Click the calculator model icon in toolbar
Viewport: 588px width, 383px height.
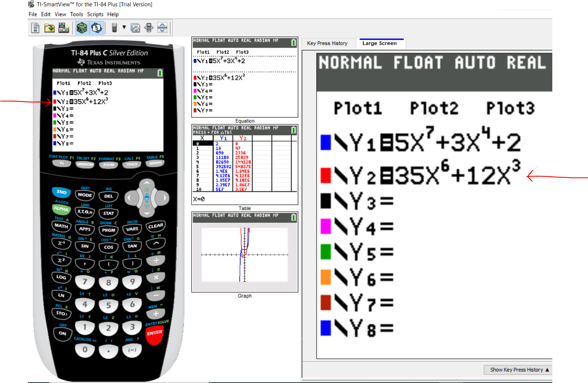coord(115,28)
